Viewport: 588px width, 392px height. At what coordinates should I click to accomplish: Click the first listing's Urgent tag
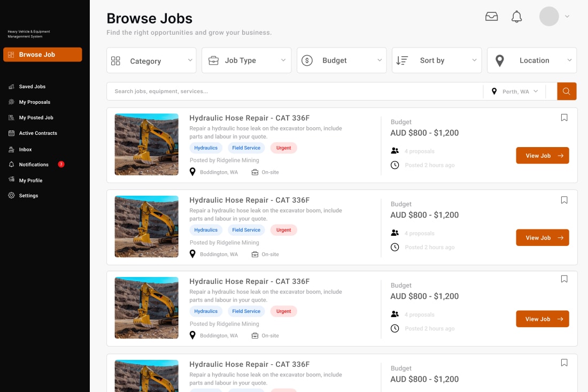[283, 148]
